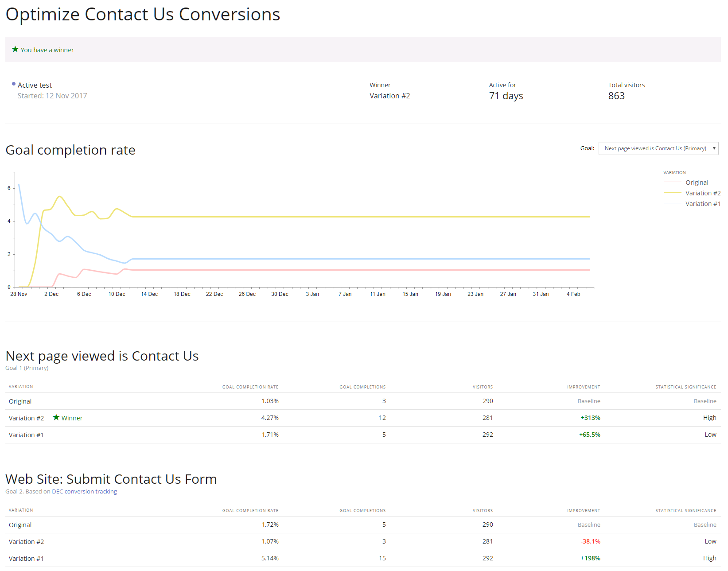
Task: Click the yellow Variation #2 line on chart
Action: (x=354, y=217)
